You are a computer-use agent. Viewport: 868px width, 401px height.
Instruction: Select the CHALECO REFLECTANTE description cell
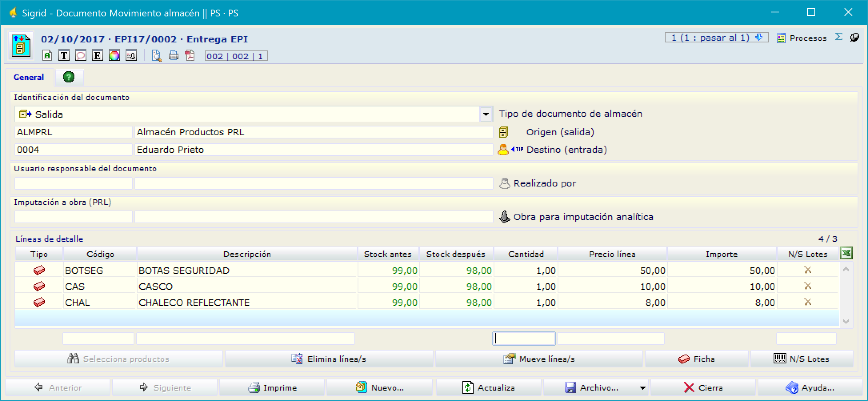coord(246,302)
